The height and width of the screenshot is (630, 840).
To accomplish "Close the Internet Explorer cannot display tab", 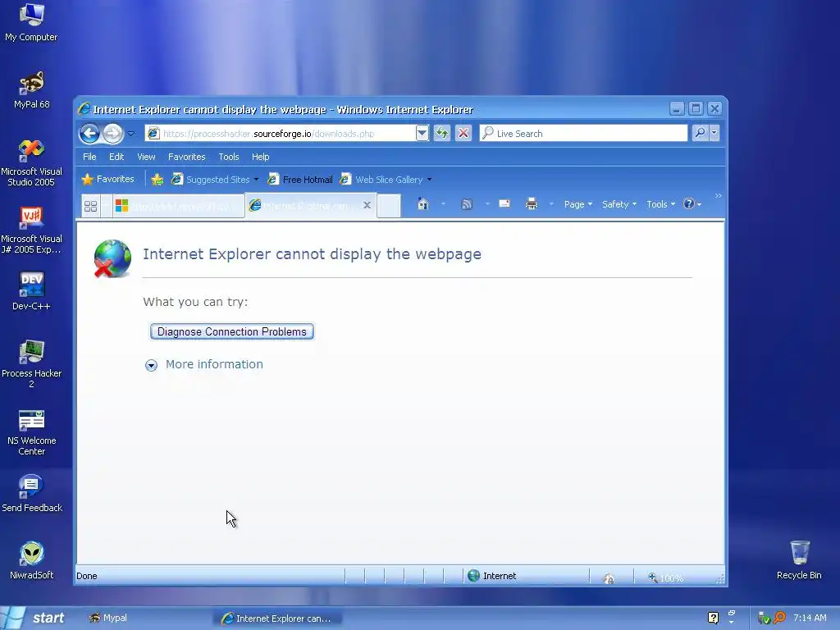I will click(367, 205).
